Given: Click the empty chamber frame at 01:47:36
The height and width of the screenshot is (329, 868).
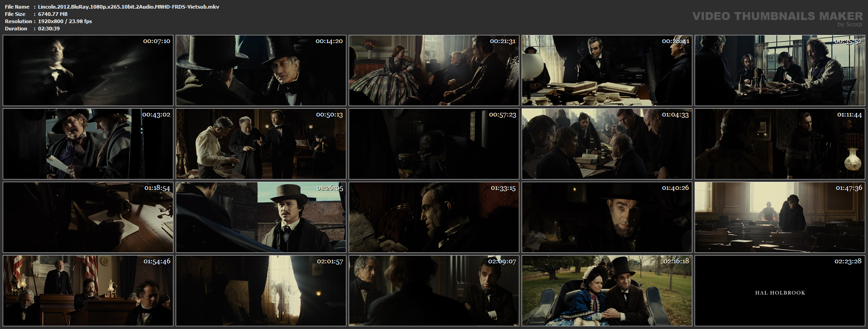Looking at the screenshot, I should pos(780,218).
